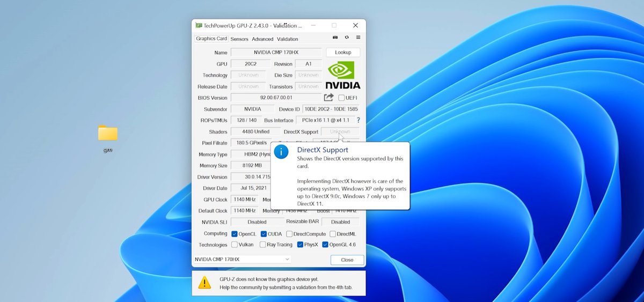Image resolution: width=644 pixels, height=302 pixels.
Task: Click the BIOS export share icon
Action: 329,98
